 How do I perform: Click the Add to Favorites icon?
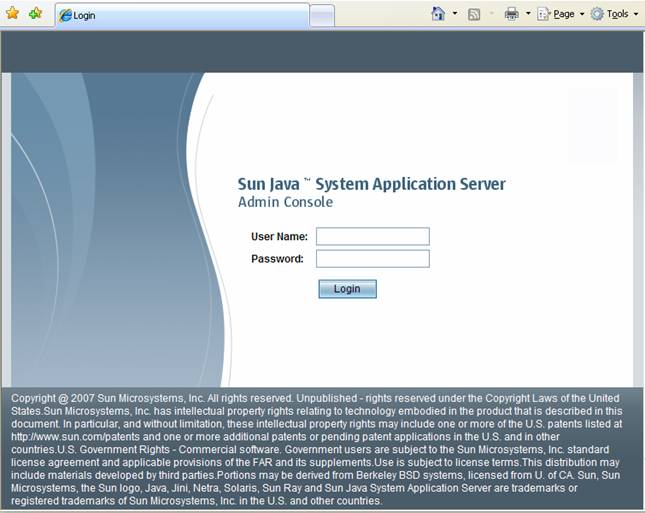point(35,14)
